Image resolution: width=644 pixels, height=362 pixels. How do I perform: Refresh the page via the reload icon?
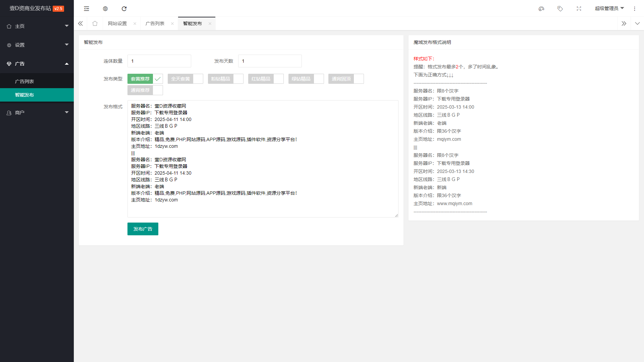124,8
